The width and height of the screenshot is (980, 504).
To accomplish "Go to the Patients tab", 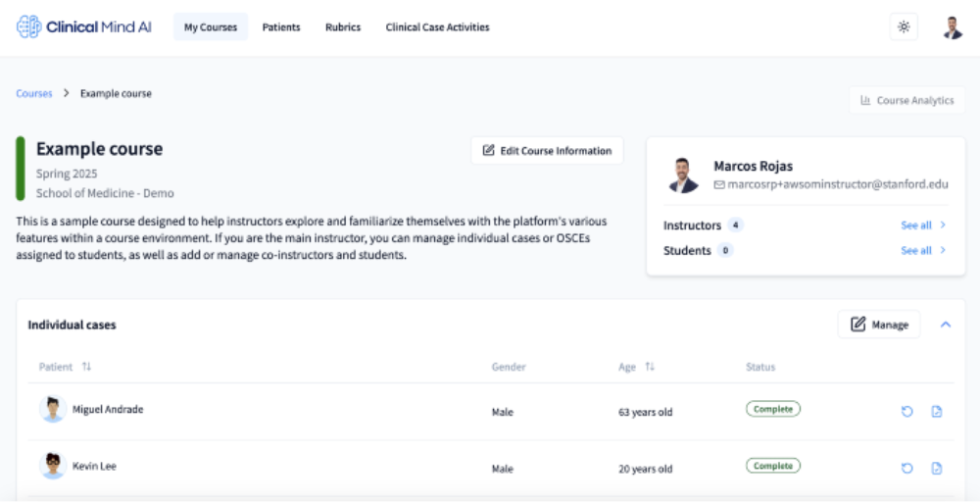I will pyautogui.click(x=281, y=27).
